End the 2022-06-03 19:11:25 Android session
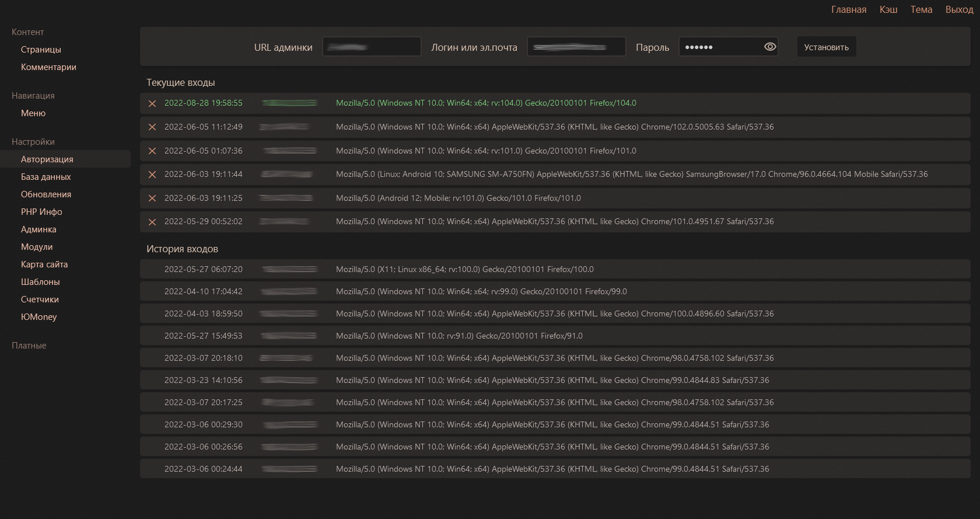980x519 pixels. point(152,198)
